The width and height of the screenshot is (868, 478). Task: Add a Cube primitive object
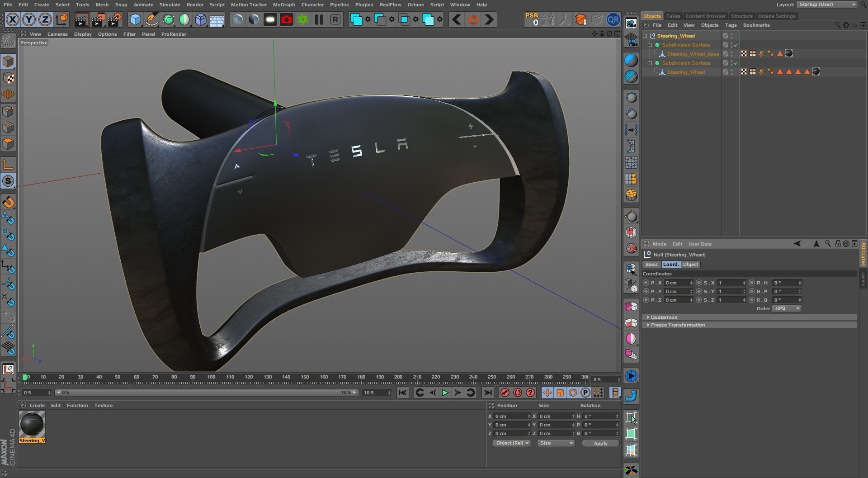click(x=135, y=19)
